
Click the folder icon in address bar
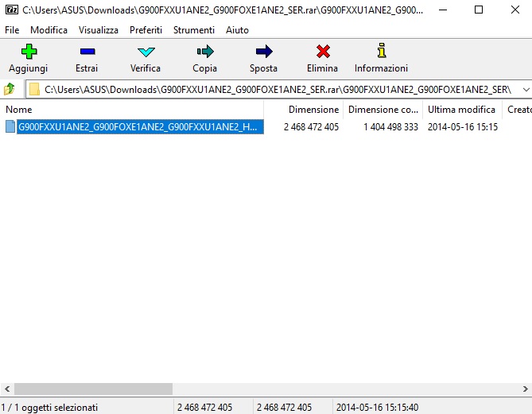tap(34, 90)
